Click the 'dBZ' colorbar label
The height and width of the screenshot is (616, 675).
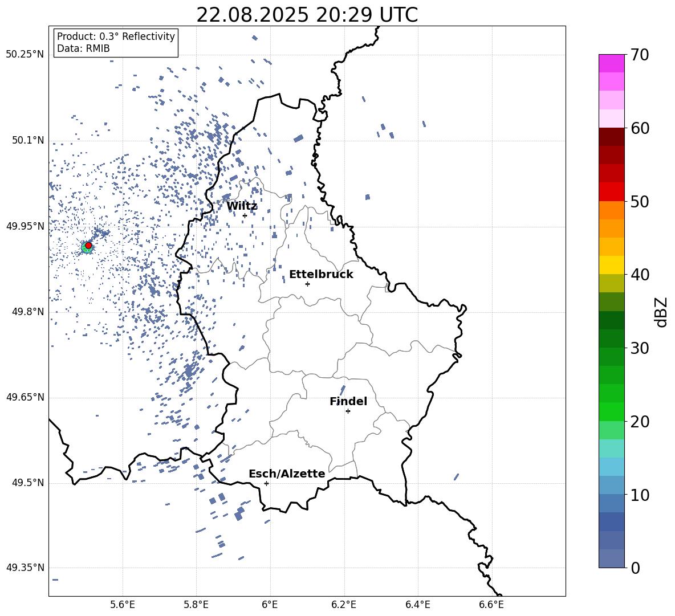[661, 312]
